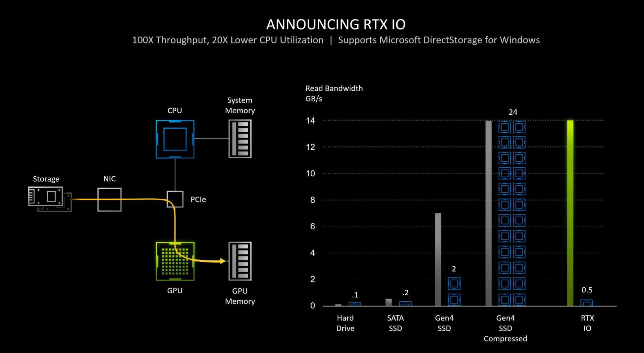Click the small SATA SSD bar

pyautogui.click(x=388, y=302)
